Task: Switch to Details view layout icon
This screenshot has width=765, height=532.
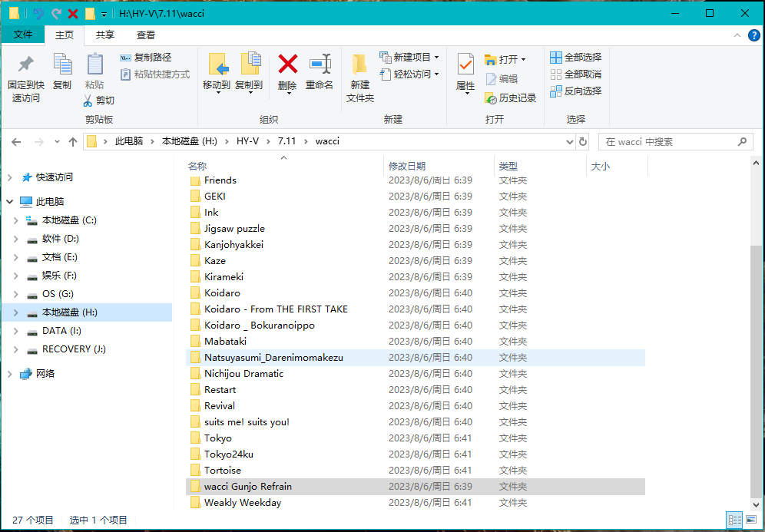Action: (734, 520)
